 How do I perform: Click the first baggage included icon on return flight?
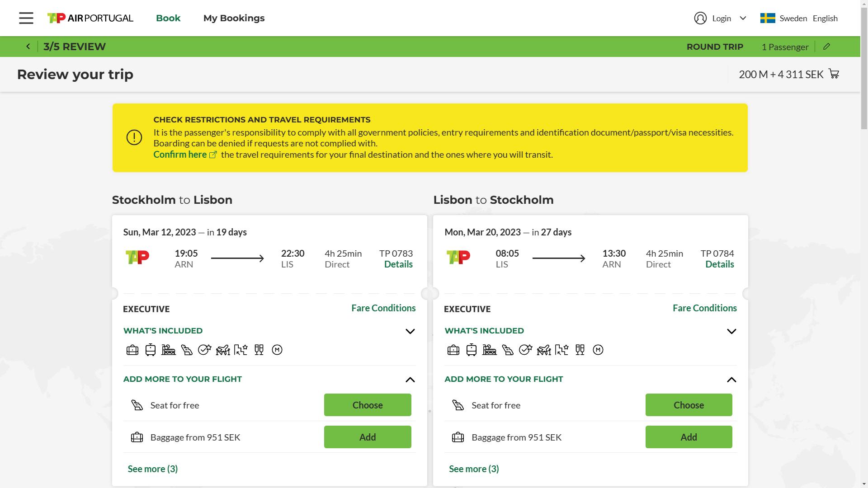click(x=453, y=350)
